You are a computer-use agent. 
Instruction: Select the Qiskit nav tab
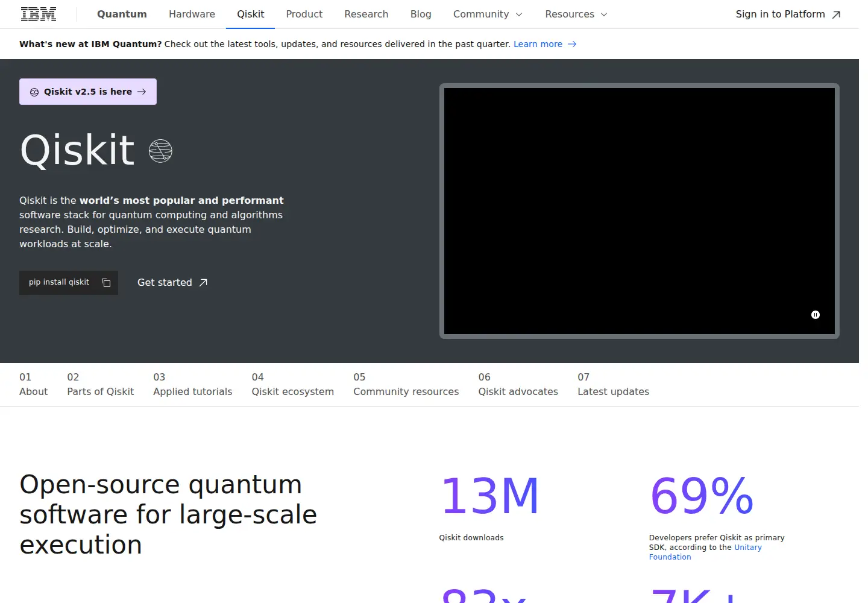pos(250,14)
